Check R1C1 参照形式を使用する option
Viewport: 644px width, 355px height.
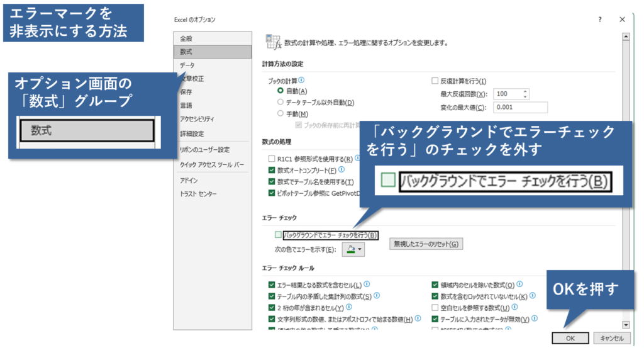(x=272, y=159)
